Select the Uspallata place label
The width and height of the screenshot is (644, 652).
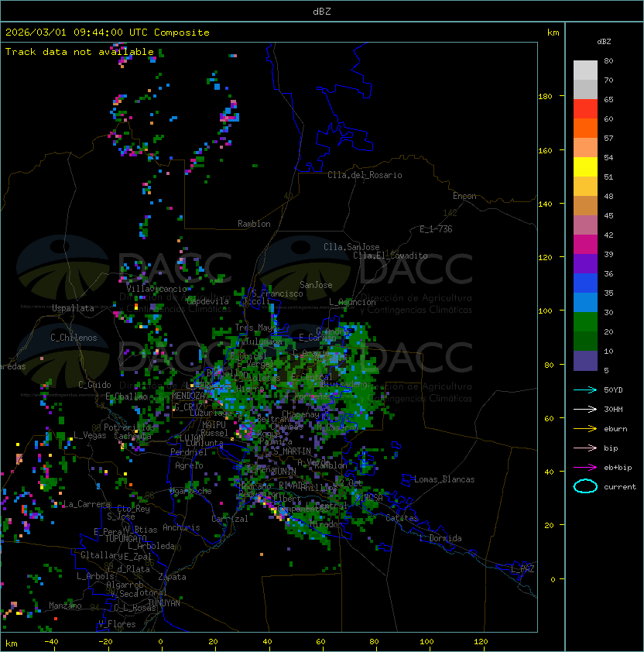73,308
